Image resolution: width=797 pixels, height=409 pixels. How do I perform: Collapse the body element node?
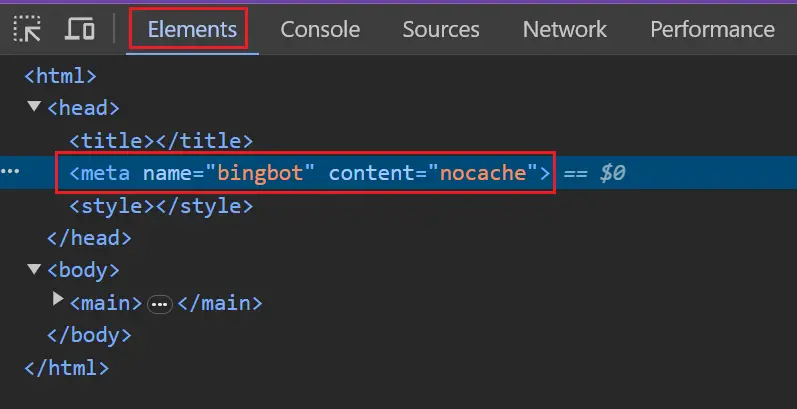(35, 270)
